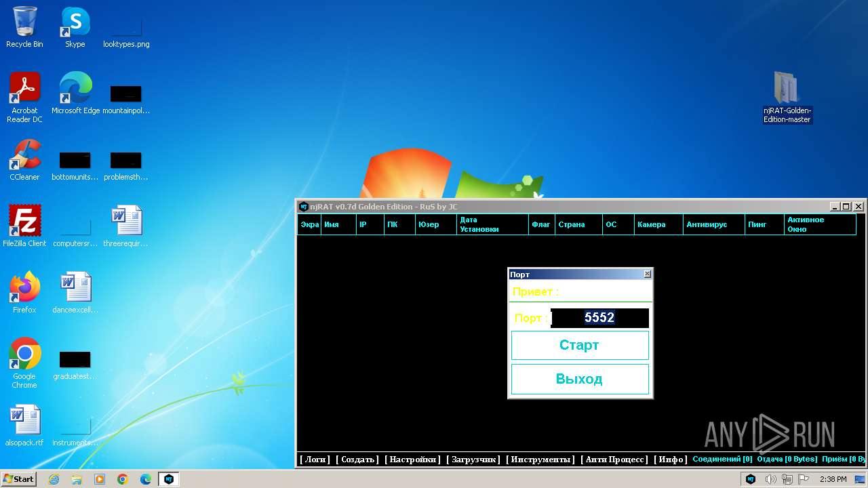The width and height of the screenshot is (868, 488).
Task: Open the Firefox desktop shortcut
Action: pyautogui.click(x=24, y=292)
